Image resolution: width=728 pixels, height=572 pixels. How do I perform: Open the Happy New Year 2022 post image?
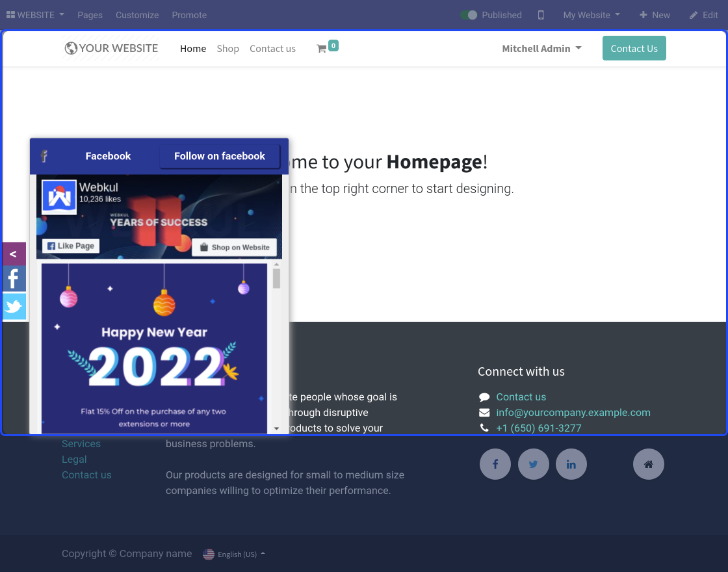[x=154, y=348]
